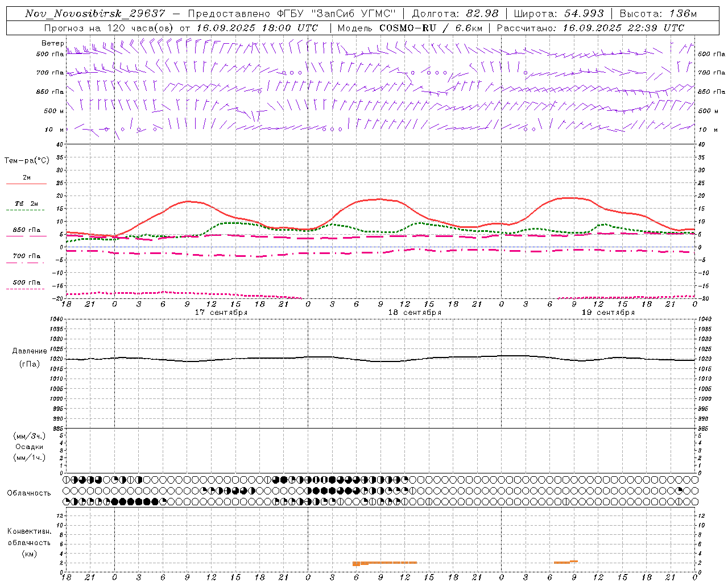Click the Высота: 136м header field
The height and width of the screenshot is (582, 728).
tap(657, 14)
